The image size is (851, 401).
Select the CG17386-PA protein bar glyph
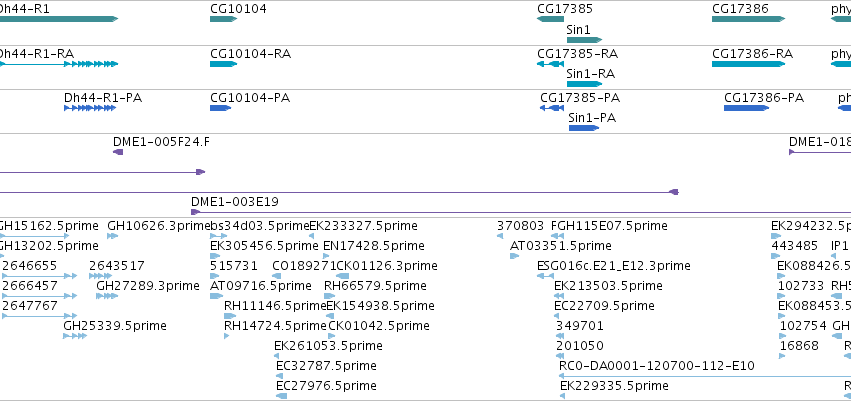pyautogui.click(x=747, y=108)
